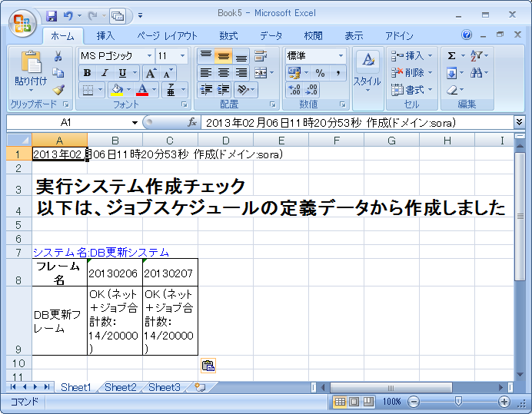Switch to page break preview
Image resolution: width=532 pixels, height=414 pixels.
[x=368, y=402]
